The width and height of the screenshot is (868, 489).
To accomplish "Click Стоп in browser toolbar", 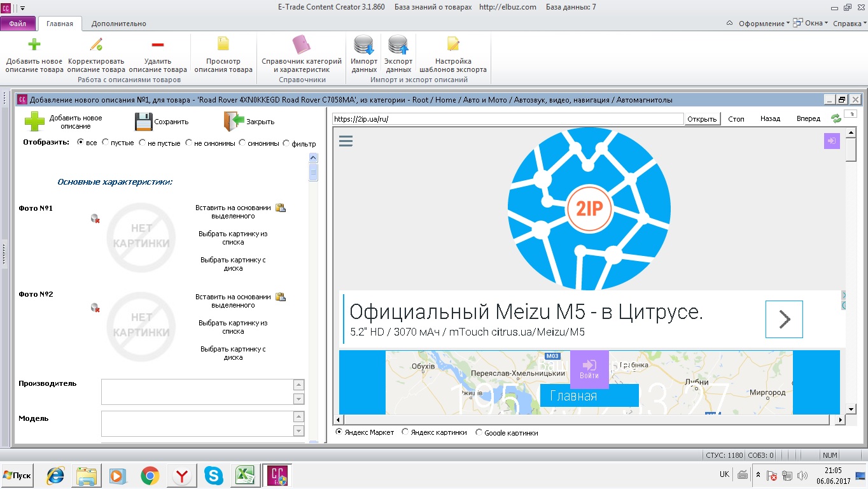I will (736, 119).
